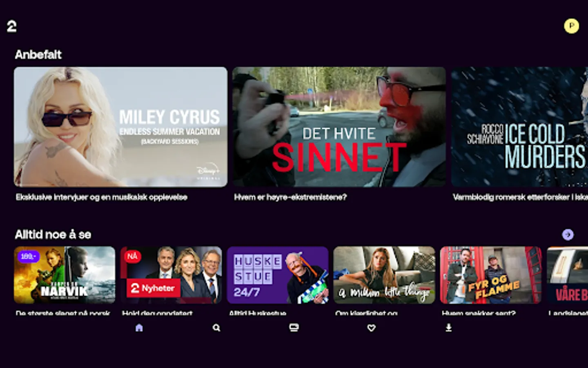Viewport: 588px width, 368px height.
Task: Click the Alltid noe å se heading
Action: coord(53,234)
